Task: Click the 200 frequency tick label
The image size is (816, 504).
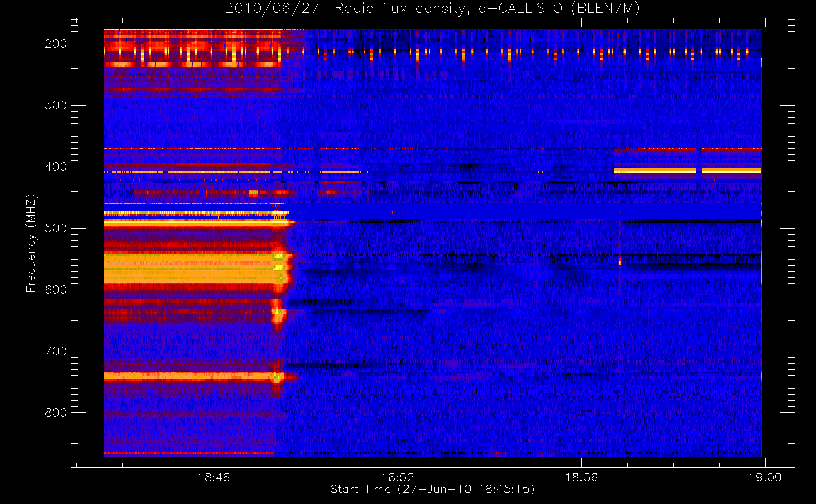Action: pos(56,44)
